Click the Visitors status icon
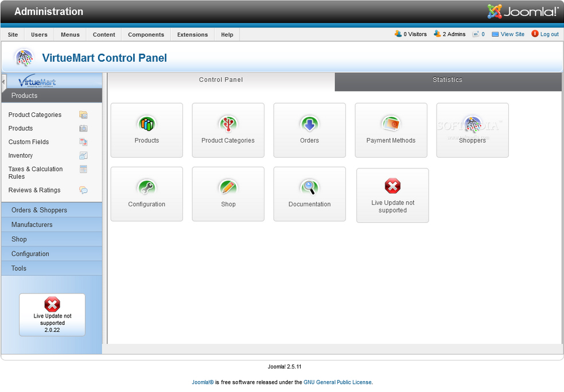The height and width of the screenshot is (392, 564). coord(398,34)
